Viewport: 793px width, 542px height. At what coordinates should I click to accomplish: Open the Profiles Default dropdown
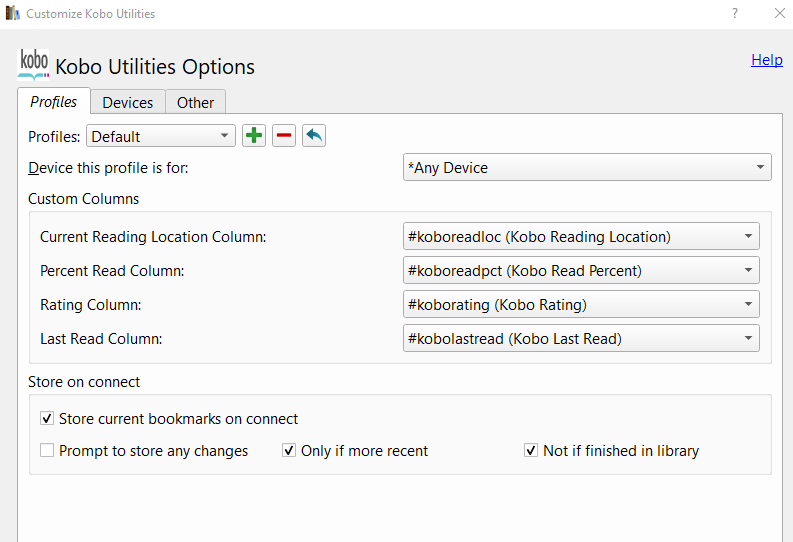tap(161, 136)
